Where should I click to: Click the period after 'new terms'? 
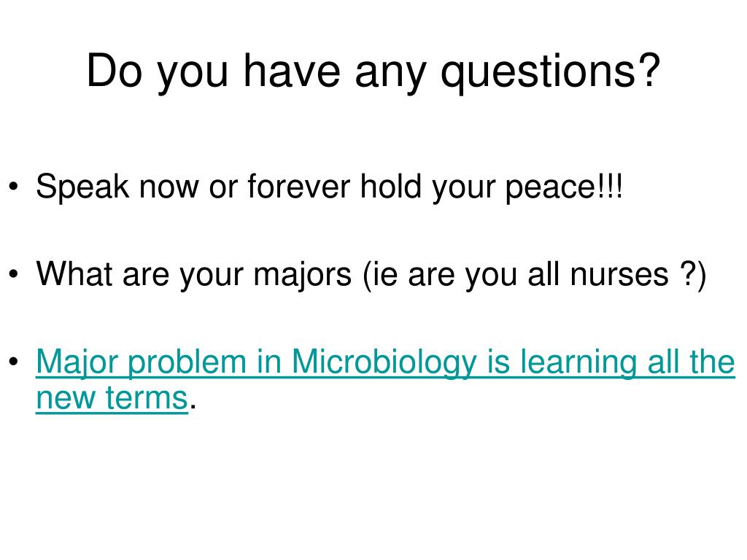[193, 406]
